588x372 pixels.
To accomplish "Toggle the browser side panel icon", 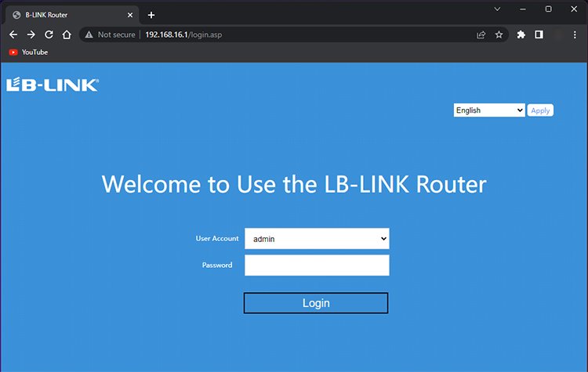I will 539,34.
